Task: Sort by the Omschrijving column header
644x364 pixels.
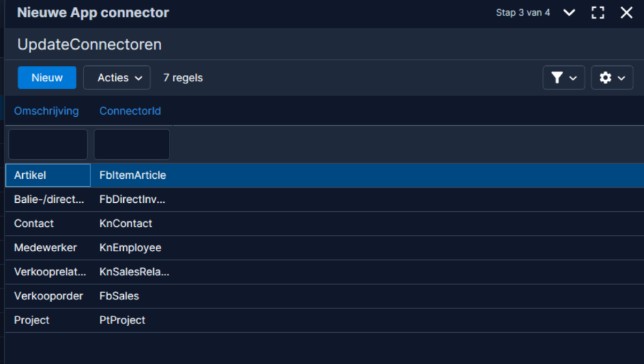Action: click(46, 111)
